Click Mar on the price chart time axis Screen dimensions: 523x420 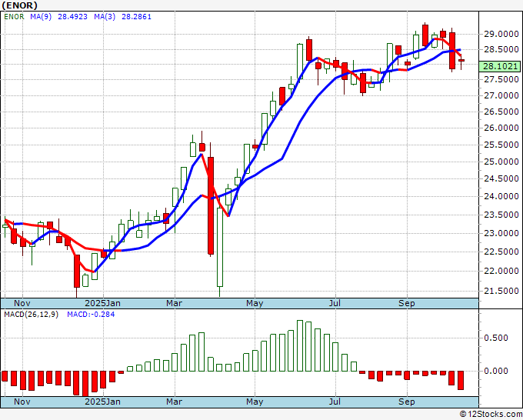[175, 303]
